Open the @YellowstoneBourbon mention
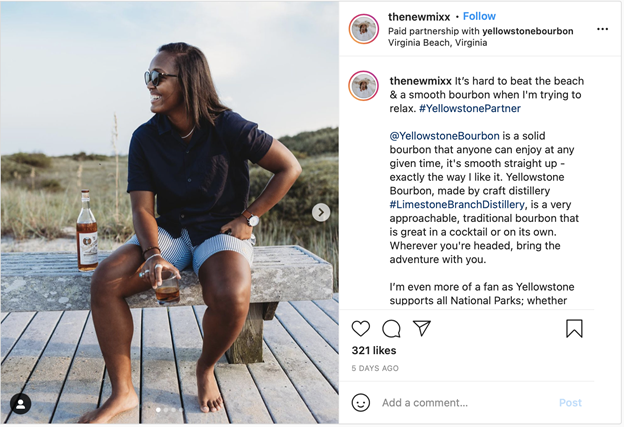 438,135
